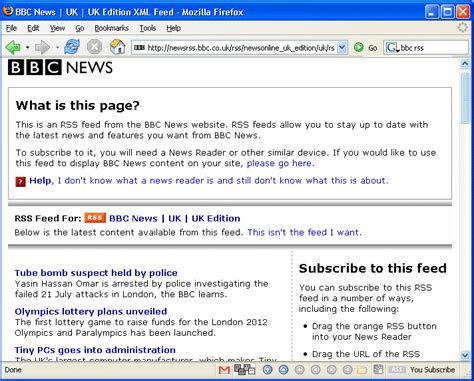This screenshot has width=474, height=381.
Task: Click the 'Help, I don't know what a news reader is' link
Action: tap(209, 180)
